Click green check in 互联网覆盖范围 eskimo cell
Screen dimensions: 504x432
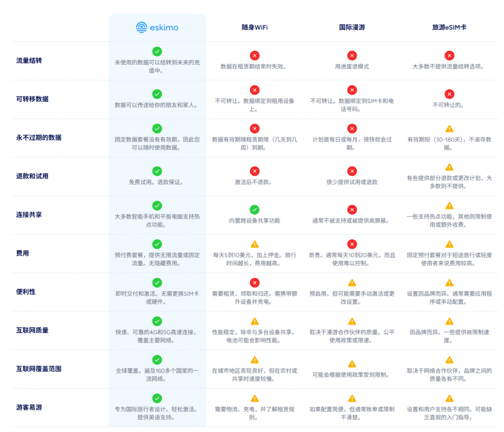point(157,360)
